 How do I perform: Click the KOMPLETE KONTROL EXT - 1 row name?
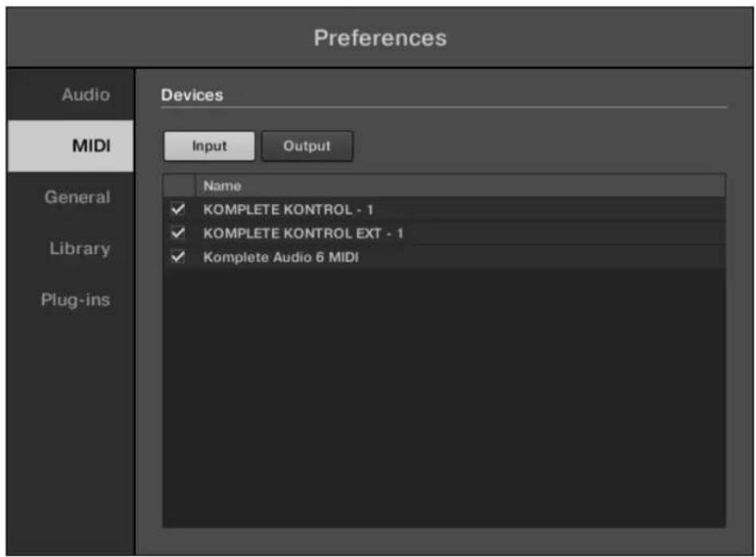click(303, 233)
